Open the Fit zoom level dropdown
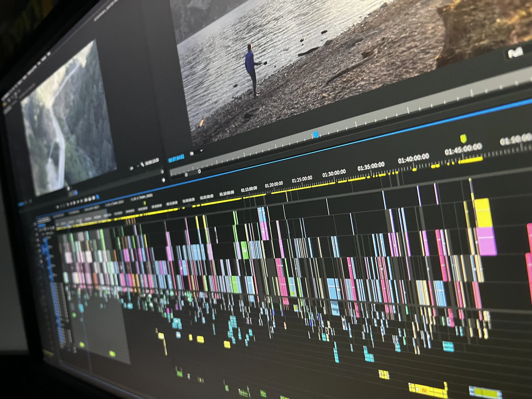Image resolution: width=532 pixels, height=399 pixels. pos(196,152)
